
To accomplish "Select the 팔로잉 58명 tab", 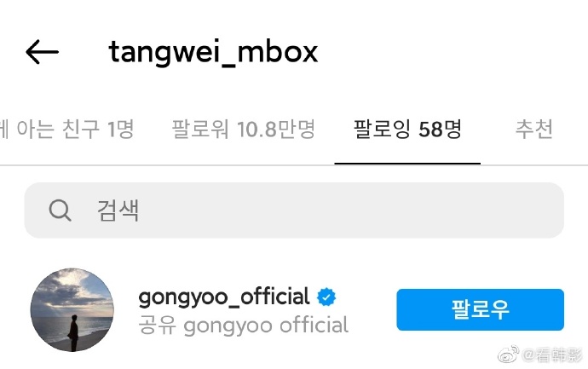I will (x=407, y=129).
